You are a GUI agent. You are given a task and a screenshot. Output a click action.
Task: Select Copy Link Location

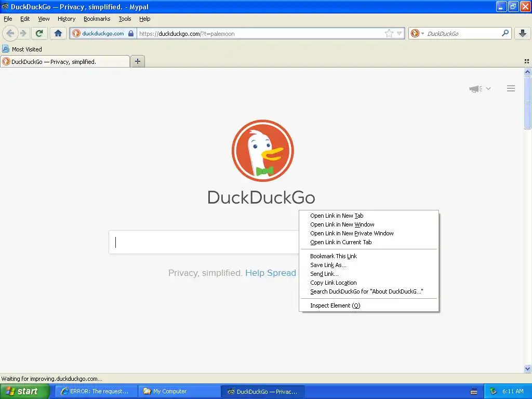369,283
